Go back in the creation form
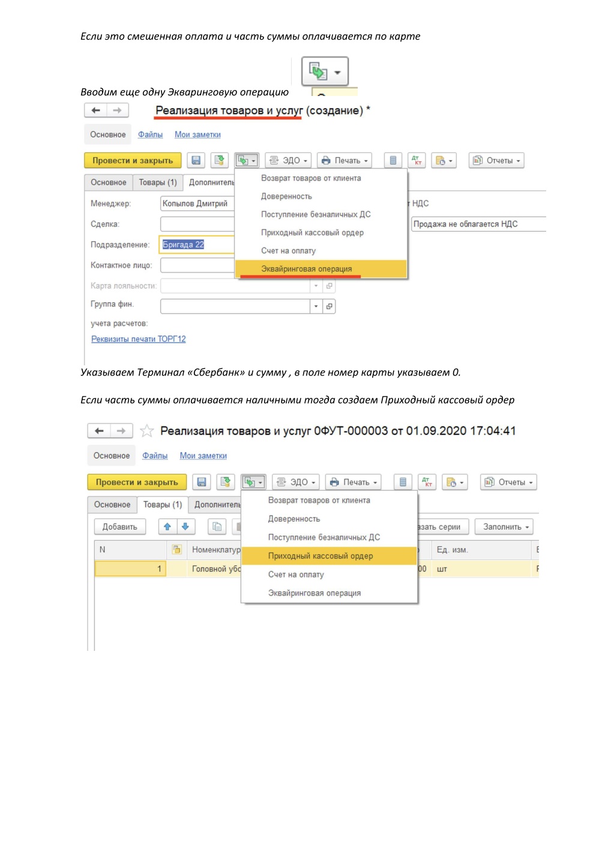The image size is (614, 868). click(x=95, y=110)
